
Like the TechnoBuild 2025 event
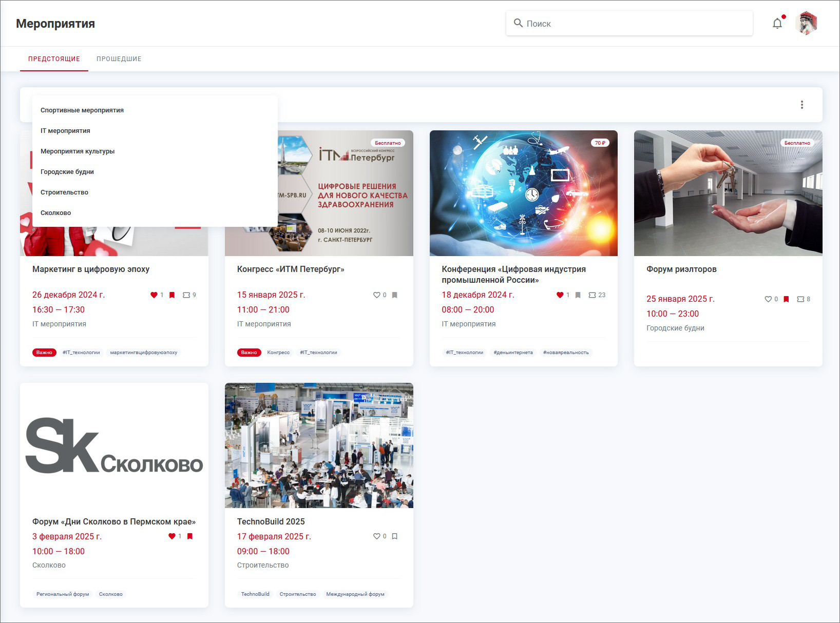pos(376,536)
